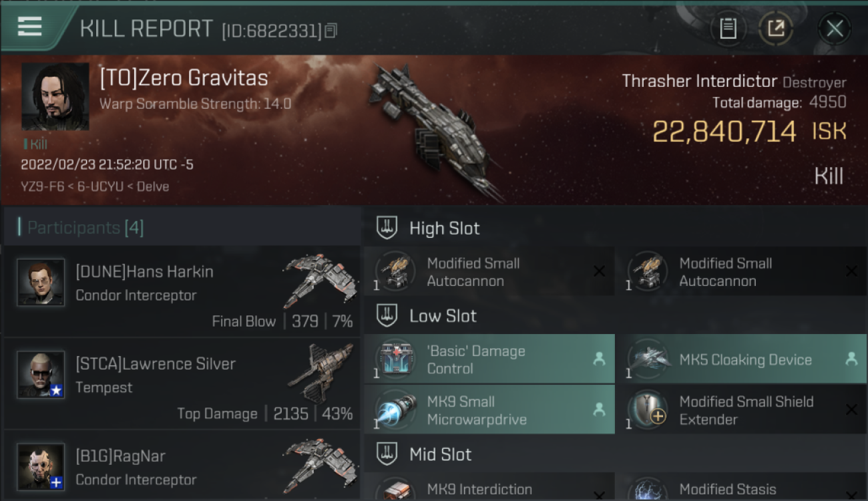Viewport: 868px width, 501px height.
Task: Select the MK5 Cloaking Device icon
Action: [648, 359]
